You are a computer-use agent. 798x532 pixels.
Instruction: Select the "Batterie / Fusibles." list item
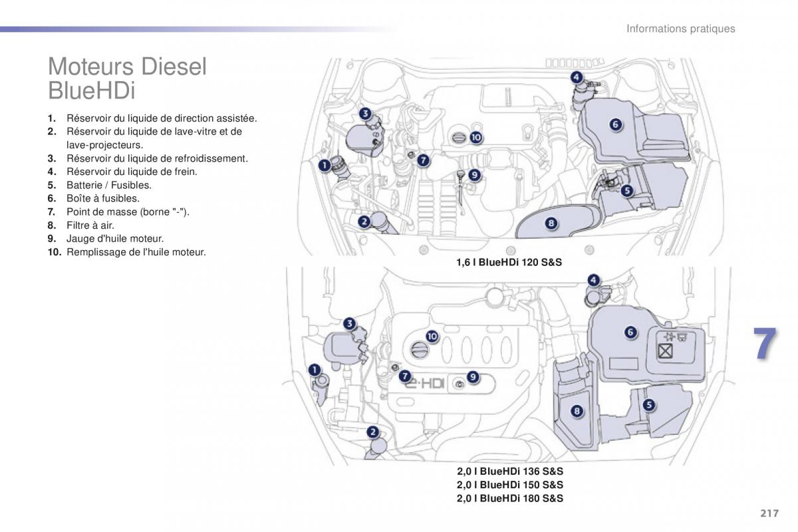coord(100,185)
